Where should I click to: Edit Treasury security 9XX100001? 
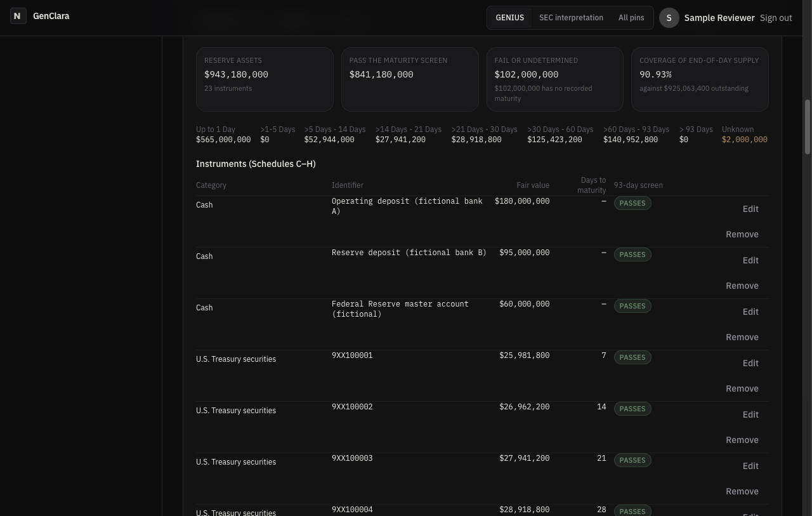click(x=750, y=363)
